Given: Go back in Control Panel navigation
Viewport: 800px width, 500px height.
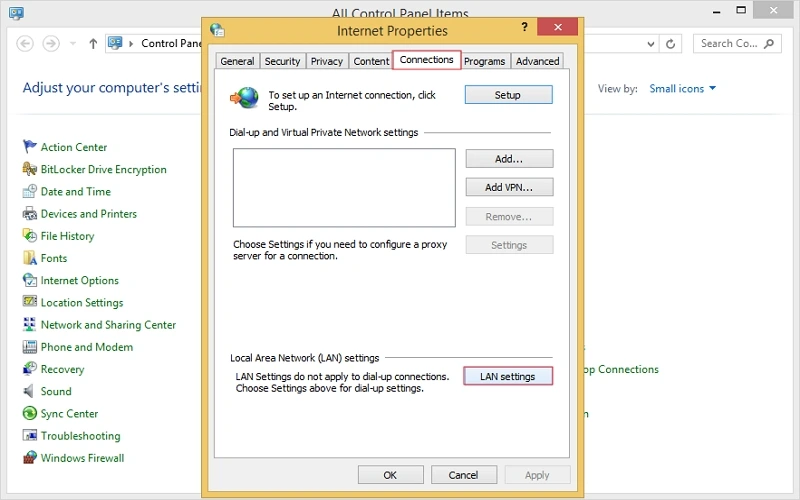Looking at the screenshot, I should tap(25, 43).
